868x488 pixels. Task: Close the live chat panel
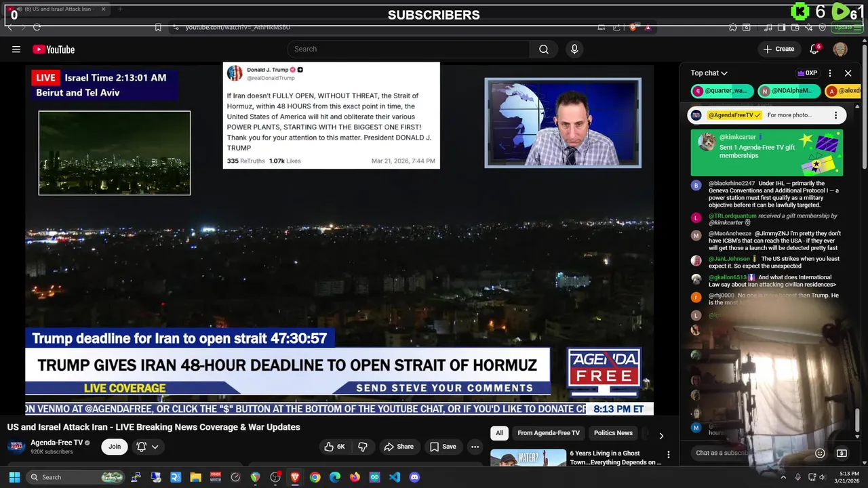click(x=848, y=73)
